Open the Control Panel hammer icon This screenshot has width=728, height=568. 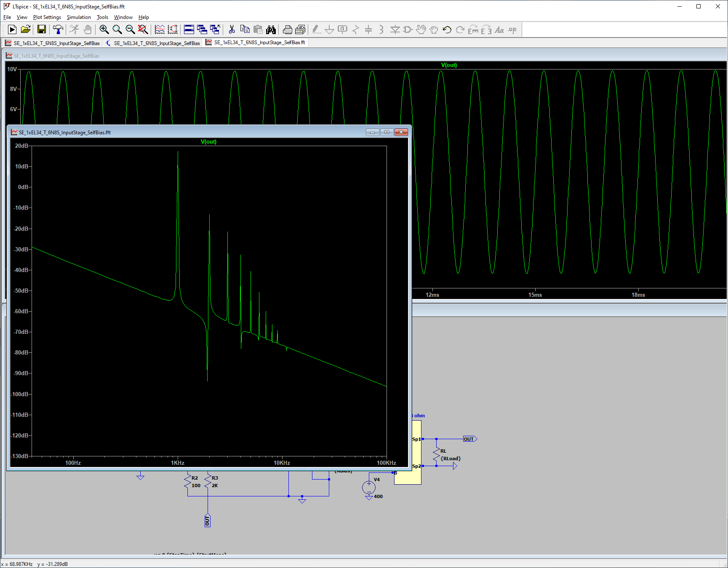coord(58,29)
